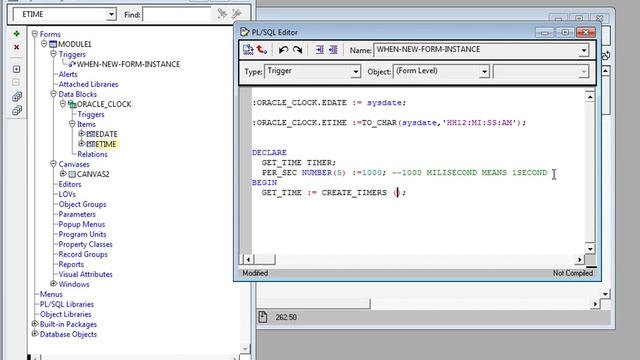
Task: Expand the EDATE item node
Action: [82, 133]
